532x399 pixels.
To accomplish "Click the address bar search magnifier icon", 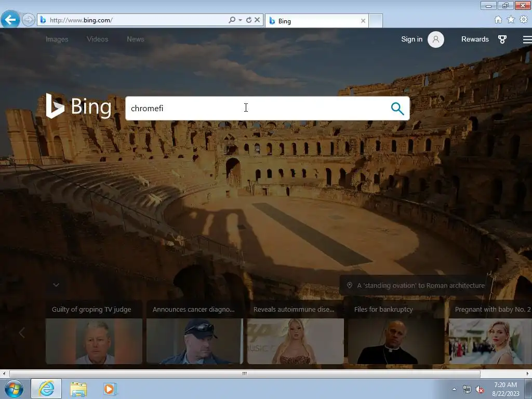I will tap(232, 20).
